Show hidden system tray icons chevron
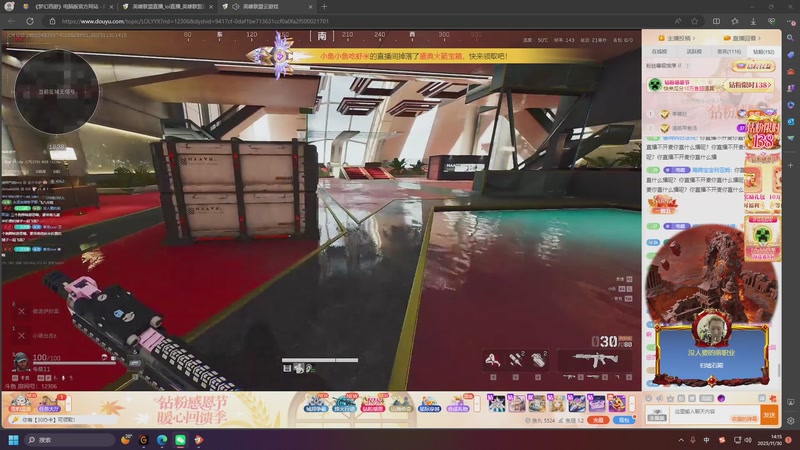The image size is (800, 450). point(681,440)
